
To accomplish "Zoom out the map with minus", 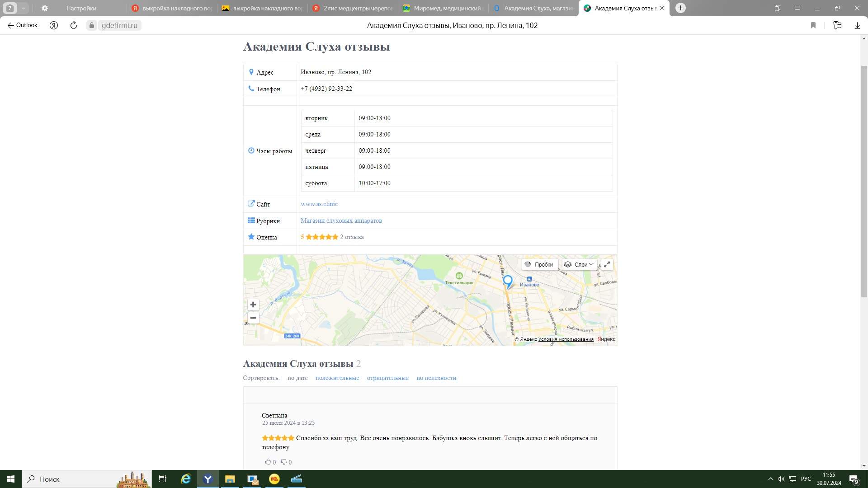I will click(253, 318).
